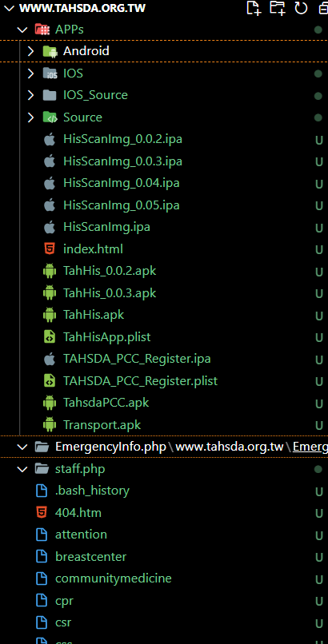This screenshot has height=644, width=328.
Task: Click the New Folder icon
Action: click(x=278, y=8)
